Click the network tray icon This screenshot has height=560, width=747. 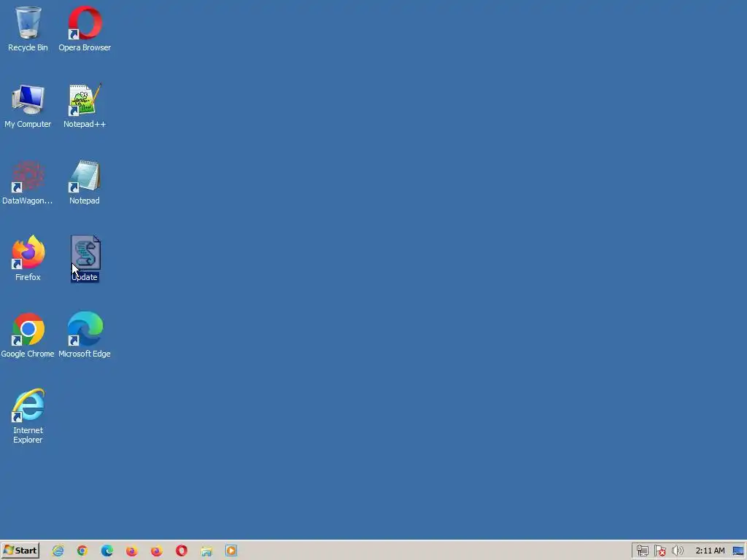642,551
